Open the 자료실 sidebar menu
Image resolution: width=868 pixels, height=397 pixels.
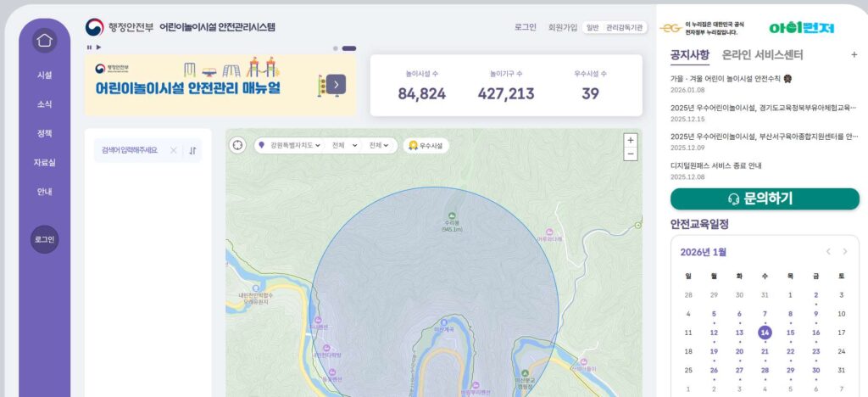click(44, 162)
